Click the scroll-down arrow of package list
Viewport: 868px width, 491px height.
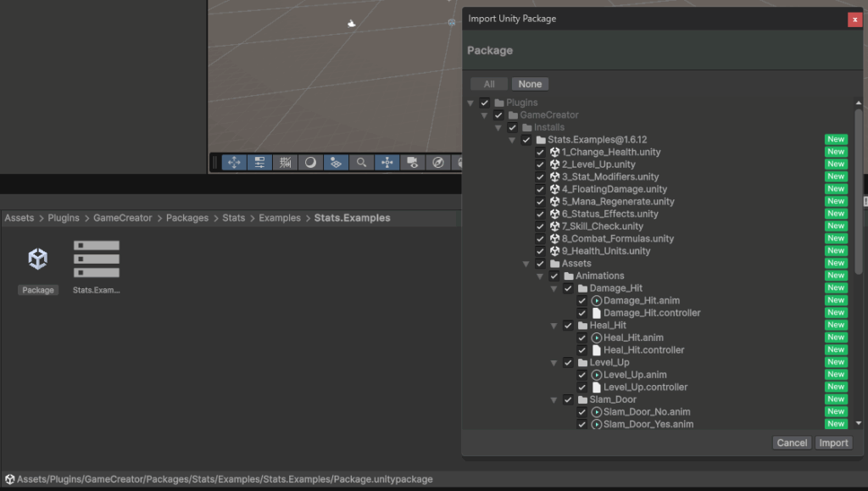859,423
